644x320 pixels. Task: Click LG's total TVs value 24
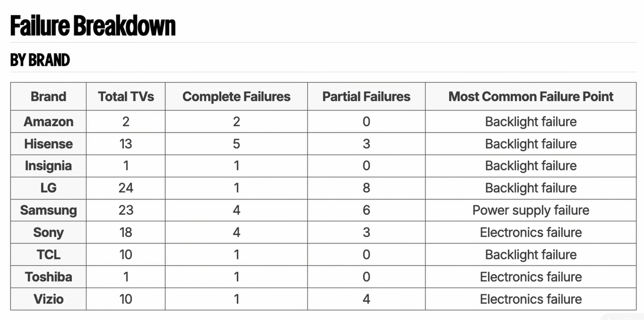pos(126,188)
